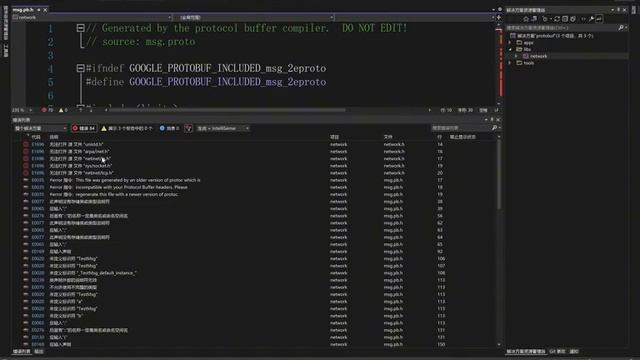Click the error list panel auto-hide pin icon
Image resolution: width=640 pixels, height=360 pixels.
coord(492,120)
